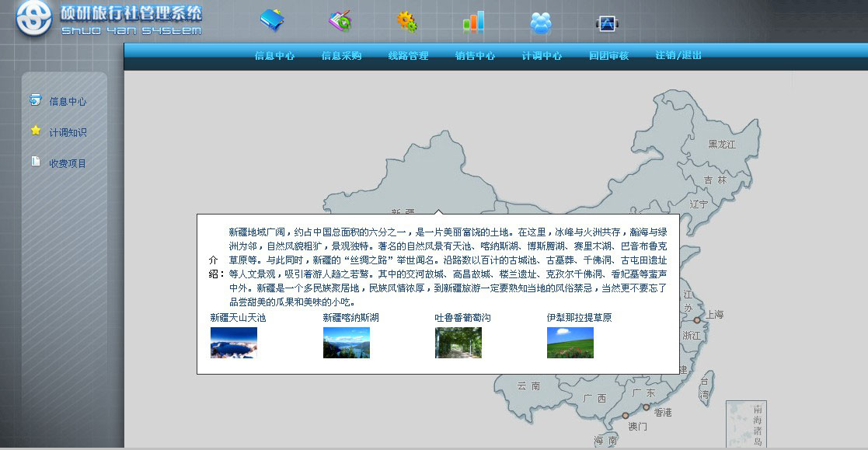Select the 线路管理 menu

tap(408, 56)
